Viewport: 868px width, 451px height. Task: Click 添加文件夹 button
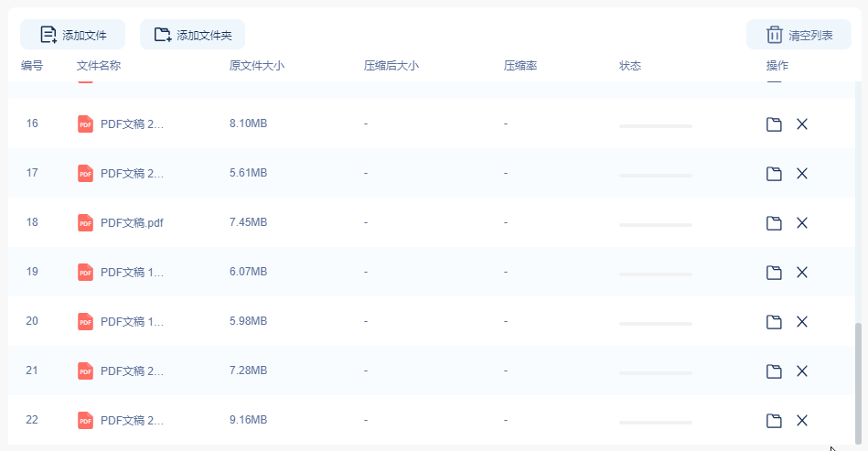coord(193,35)
